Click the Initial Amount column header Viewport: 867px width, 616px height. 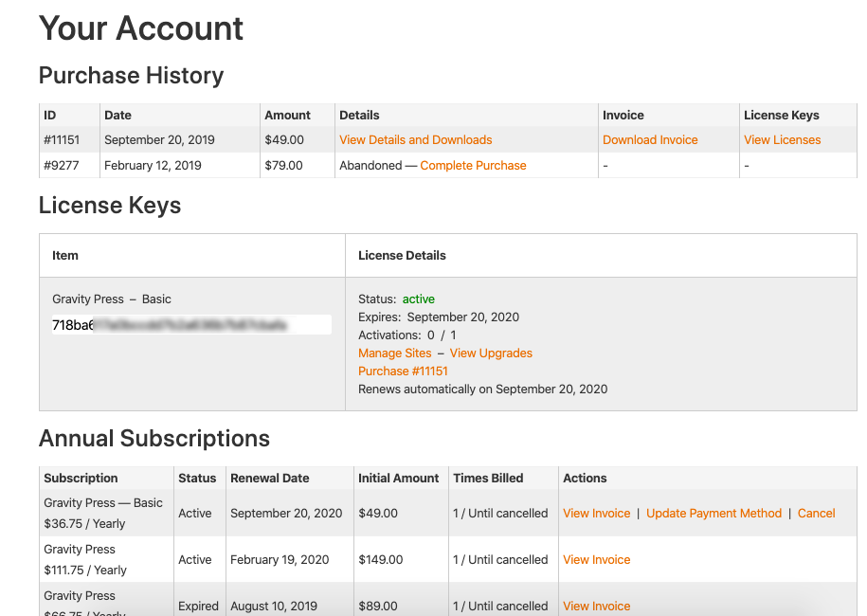398,478
